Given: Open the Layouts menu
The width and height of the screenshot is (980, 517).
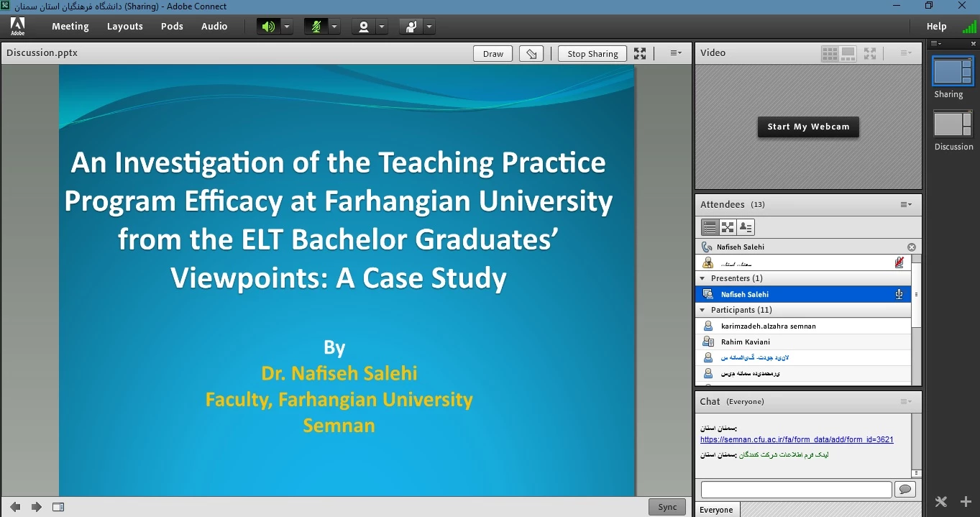Looking at the screenshot, I should [x=124, y=27].
